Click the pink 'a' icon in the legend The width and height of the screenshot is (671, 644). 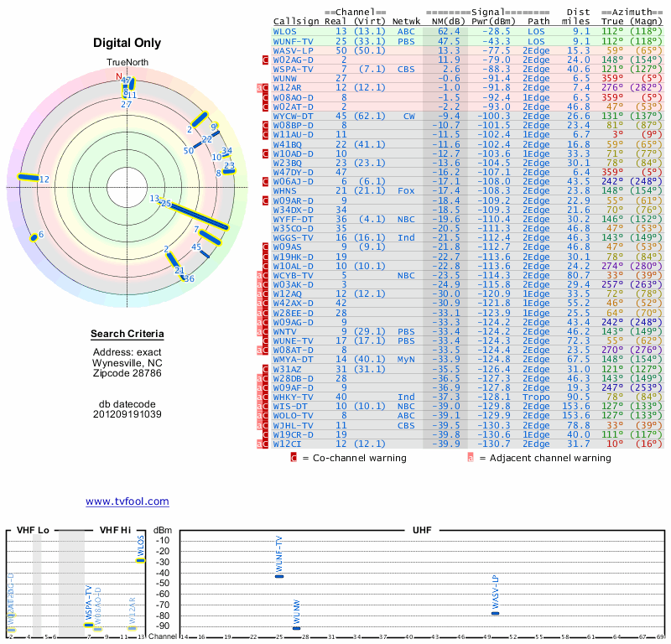tap(471, 458)
